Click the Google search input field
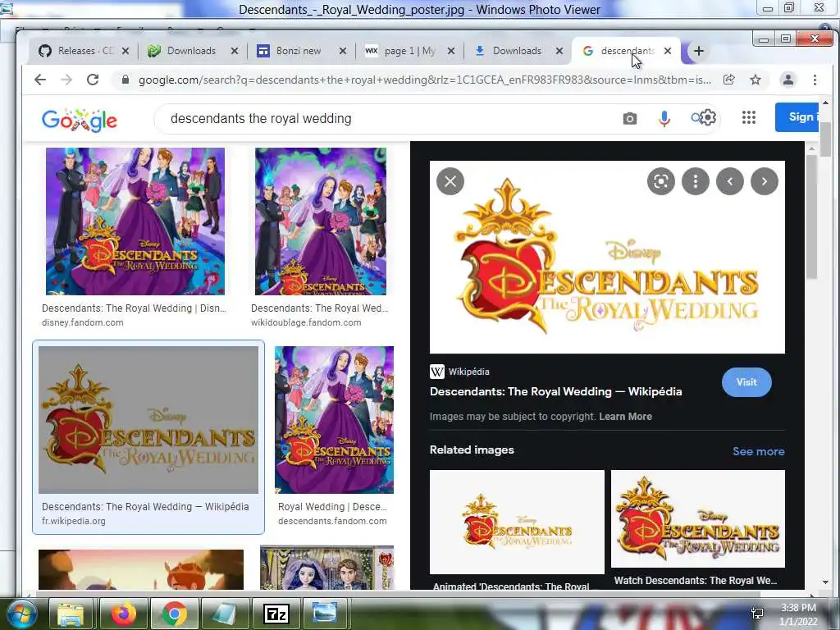 click(391, 118)
